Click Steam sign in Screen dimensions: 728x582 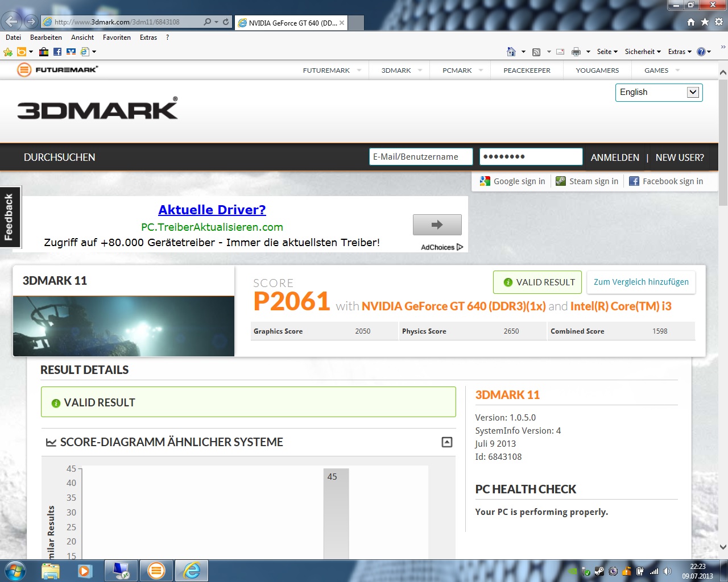[x=587, y=181]
